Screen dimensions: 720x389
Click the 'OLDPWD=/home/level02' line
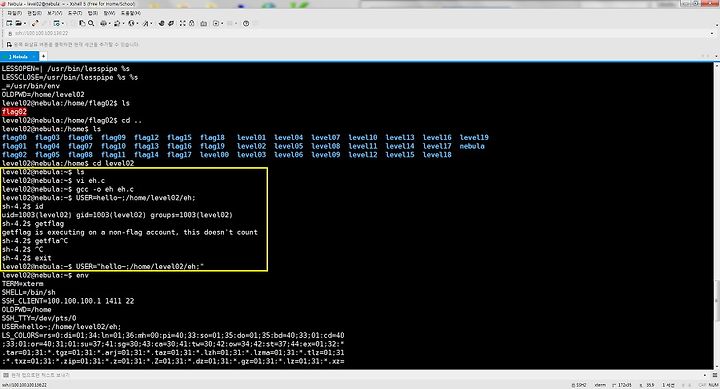pos(43,95)
